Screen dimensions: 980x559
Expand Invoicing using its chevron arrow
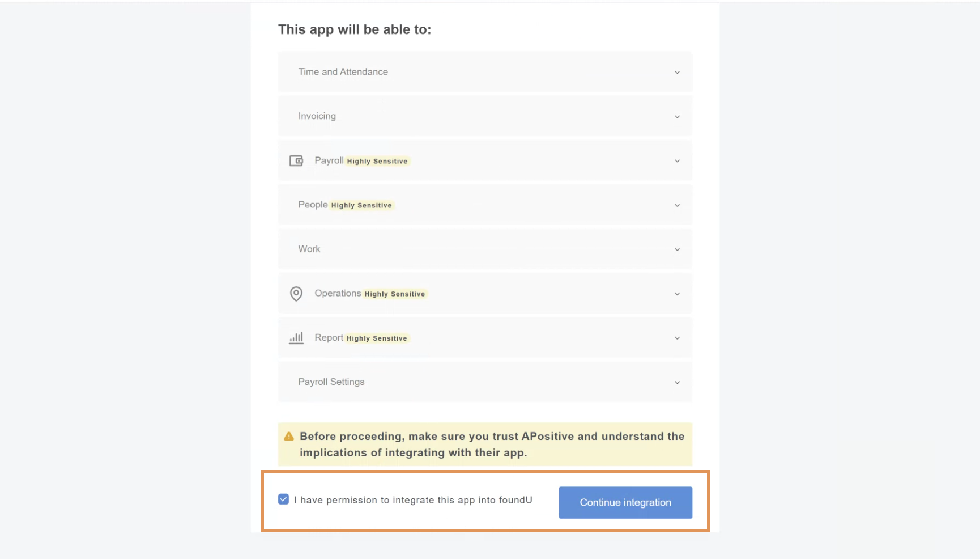tap(677, 117)
